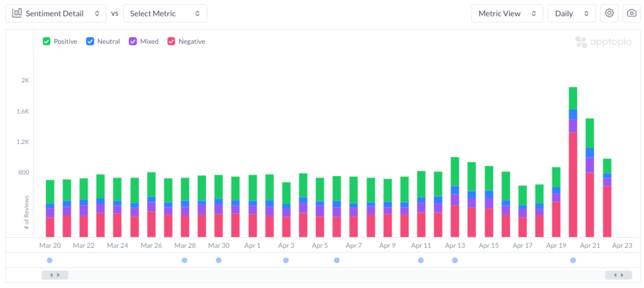
Task: Uncheck the Positive sentiment checkbox
Action: click(47, 42)
